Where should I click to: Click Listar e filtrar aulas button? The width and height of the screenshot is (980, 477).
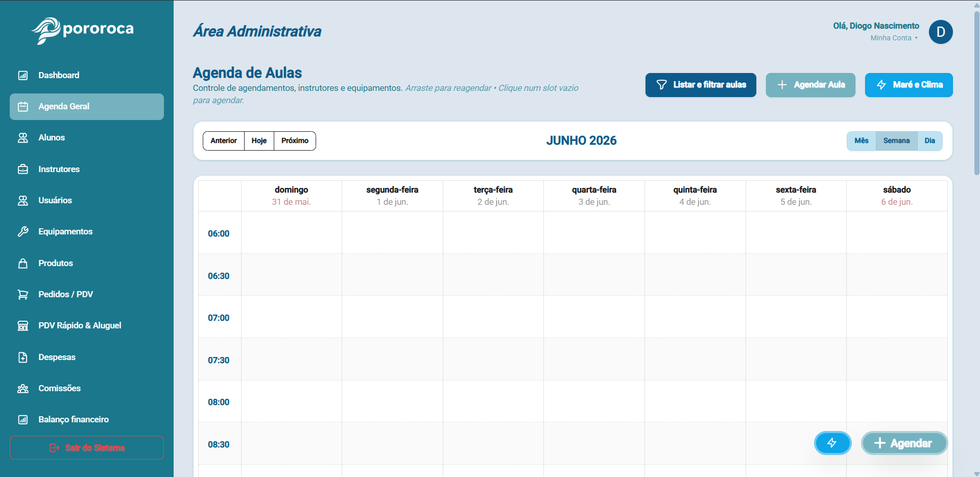(x=701, y=85)
